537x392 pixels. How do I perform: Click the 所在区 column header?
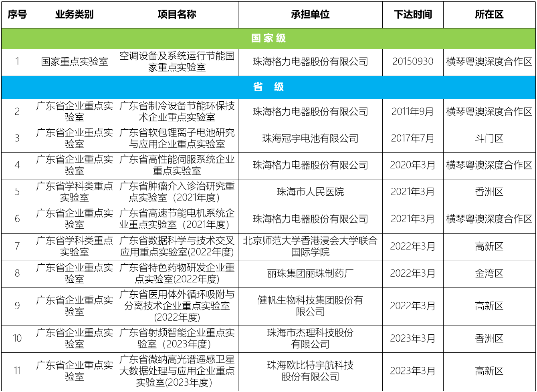[489, 15]
